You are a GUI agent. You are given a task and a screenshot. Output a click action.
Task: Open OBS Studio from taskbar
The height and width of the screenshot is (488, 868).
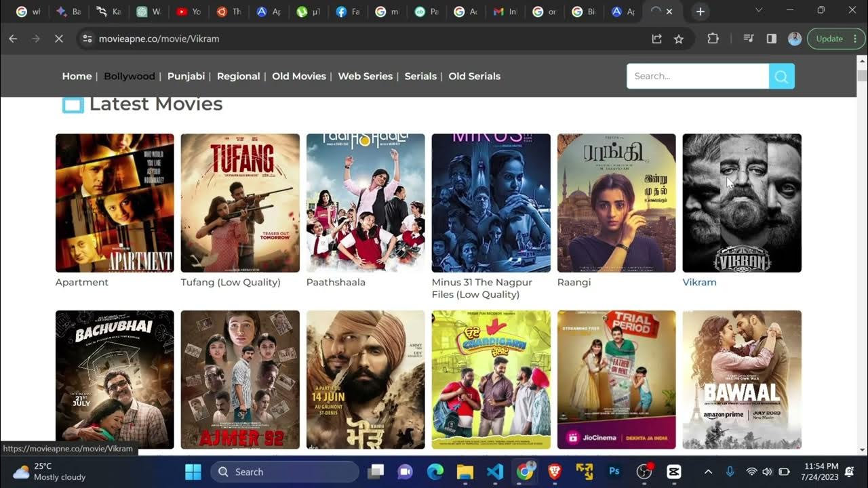[644, 472]
